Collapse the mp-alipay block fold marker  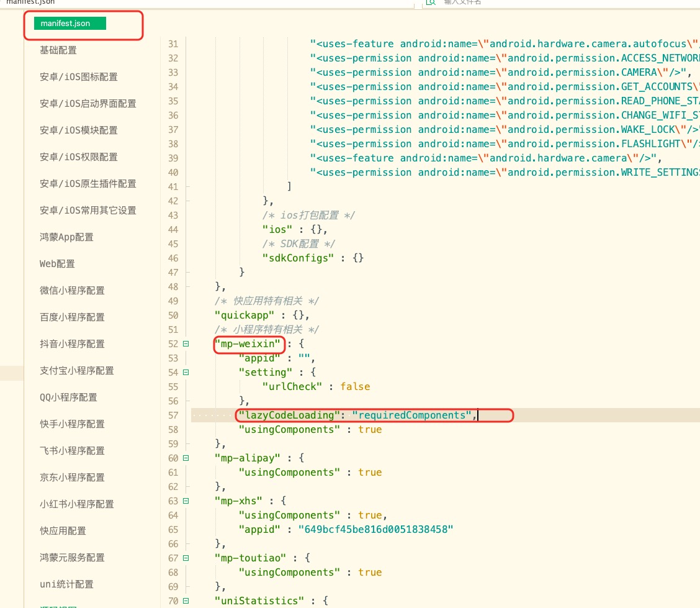[186, 458]
